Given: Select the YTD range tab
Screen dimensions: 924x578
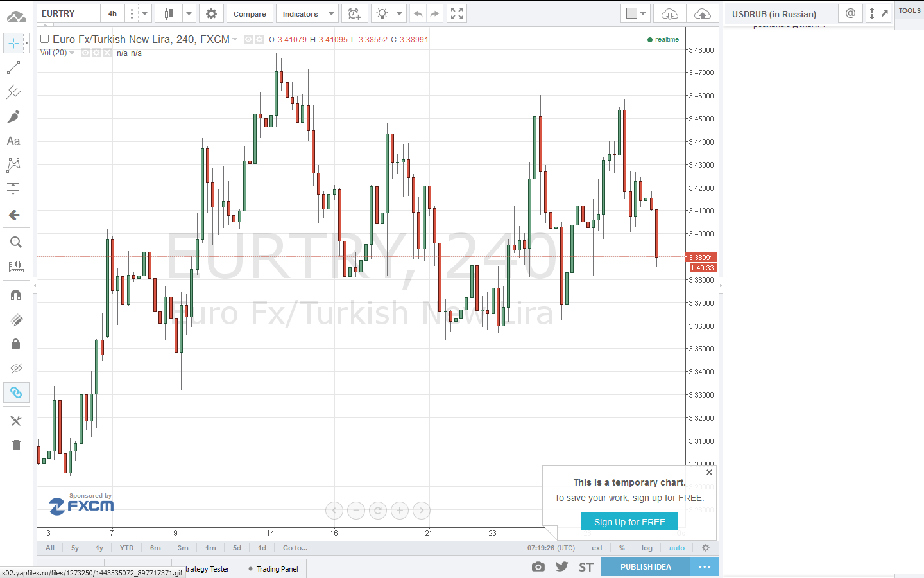Looking at the screenshot, I should click(127, 548).
